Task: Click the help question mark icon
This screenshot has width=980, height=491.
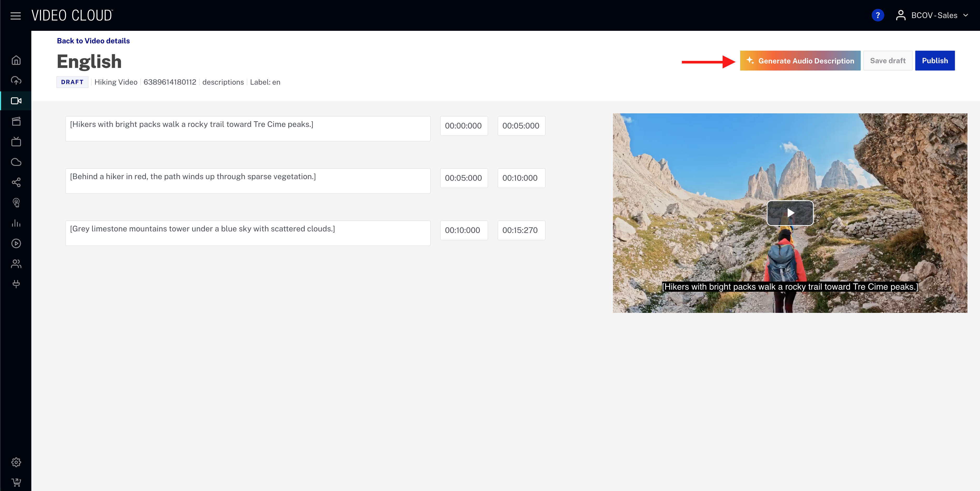Action: point(878,15)
